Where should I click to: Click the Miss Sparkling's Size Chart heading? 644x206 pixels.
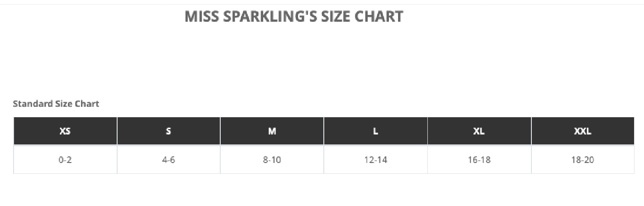tap(294, 17)
